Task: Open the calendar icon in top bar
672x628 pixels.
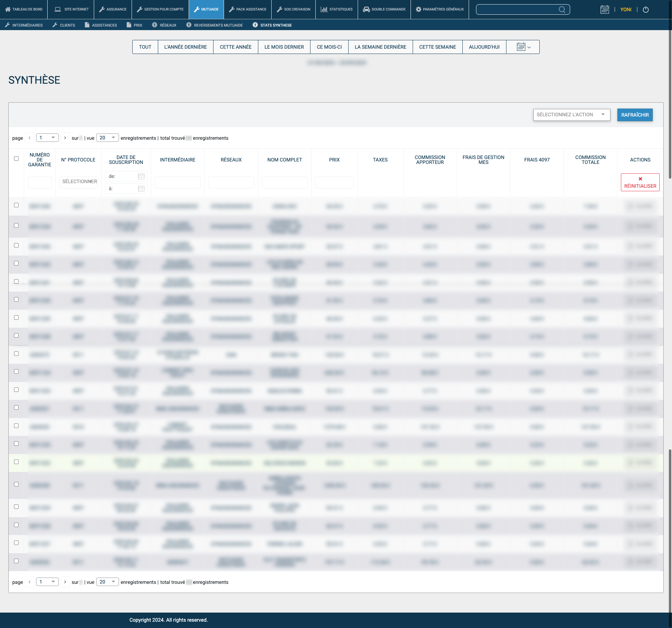Action: [x=604, y=9]
